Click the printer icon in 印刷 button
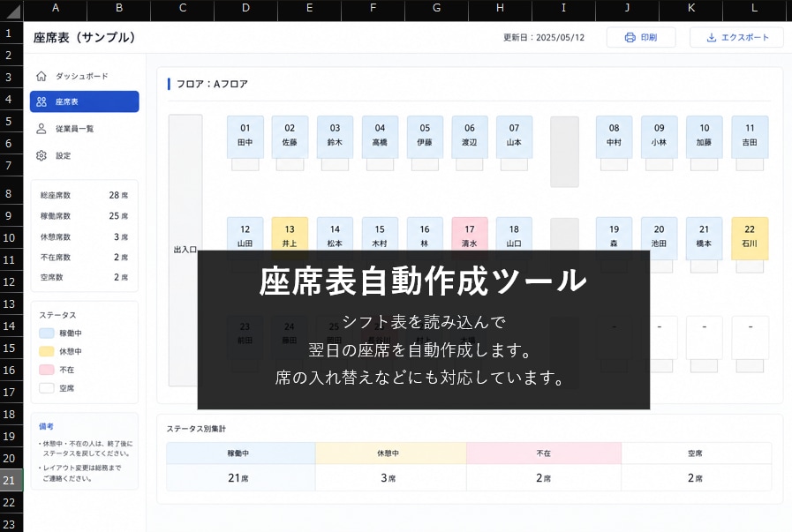This screenshot has width=792, height=532. click(x=630, y=37)
